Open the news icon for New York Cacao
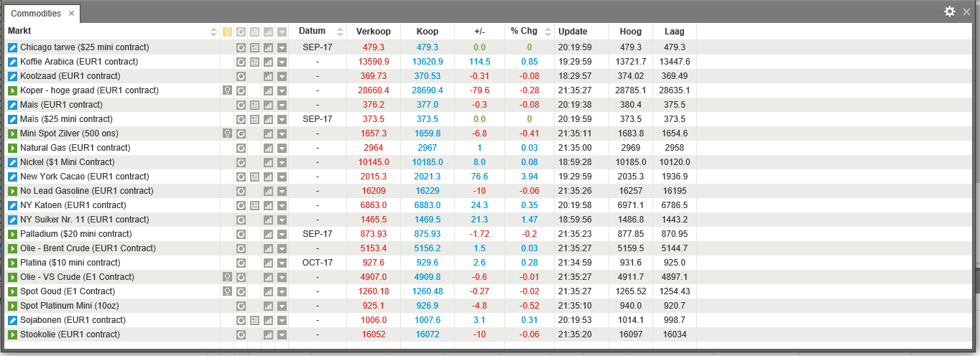 254,177
